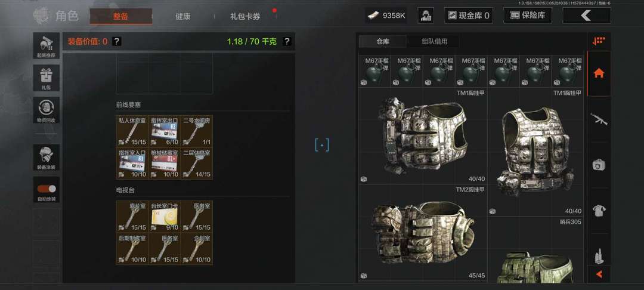Screen dimensions: 644x290
Task: Select the 组队借用 team borrow tab
Action: coord(435,41)
